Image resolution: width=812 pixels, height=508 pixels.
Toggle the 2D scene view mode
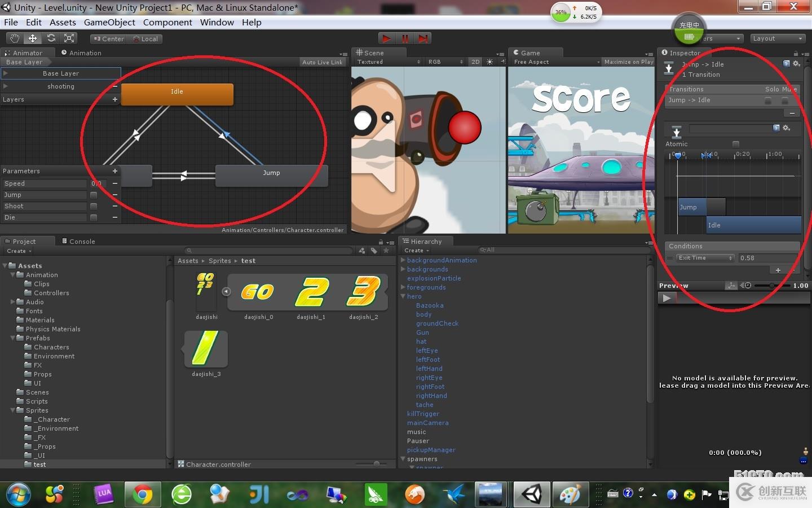(475, 62)
